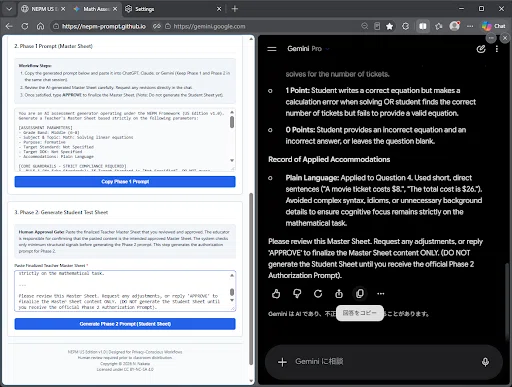This screenshot has width=512, height=387.
Task: Open browser Settings and more menu
Action: coord(470,26)
